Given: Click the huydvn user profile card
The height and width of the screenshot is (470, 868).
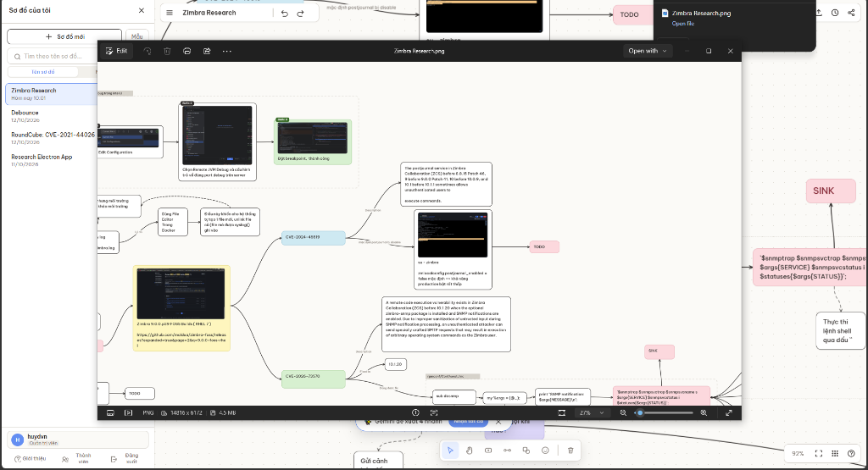Looking at the screenshot, I should 77,440.
